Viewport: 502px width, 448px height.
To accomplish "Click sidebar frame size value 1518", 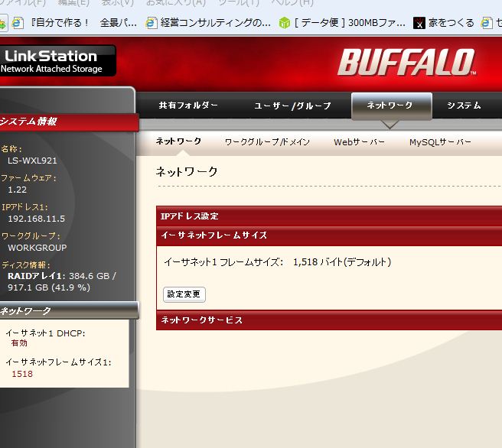I will (22, 374).
